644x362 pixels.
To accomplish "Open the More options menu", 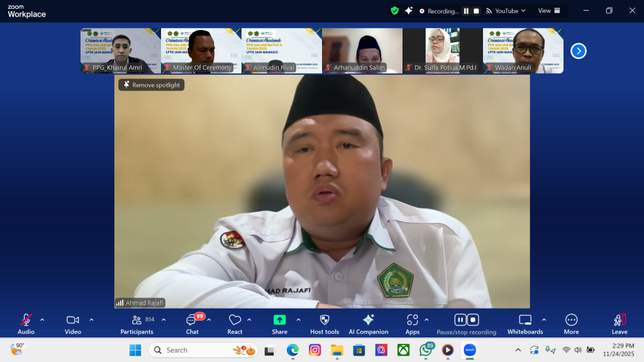I will pyautogui.click(x=571, y=321).
